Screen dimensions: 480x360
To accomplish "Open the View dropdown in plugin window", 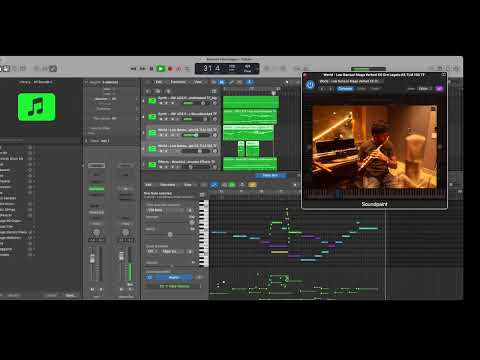I will pos(424,89).
